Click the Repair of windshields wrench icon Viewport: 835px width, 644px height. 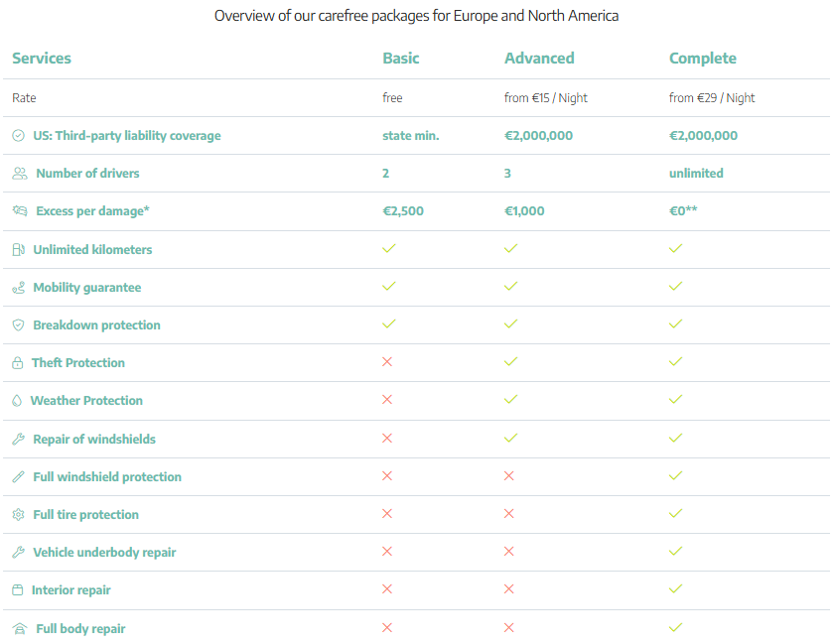(x=18, y=439)
